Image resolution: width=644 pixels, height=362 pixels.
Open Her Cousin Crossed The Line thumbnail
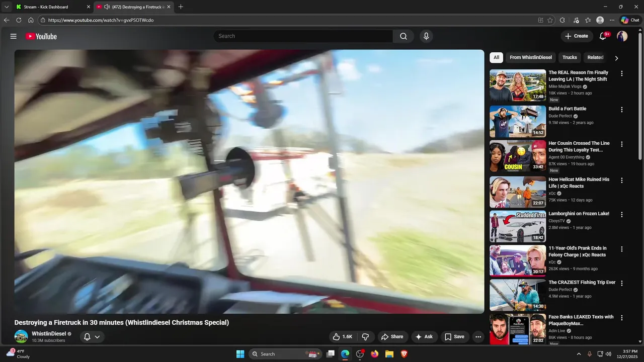coord(518,156)
